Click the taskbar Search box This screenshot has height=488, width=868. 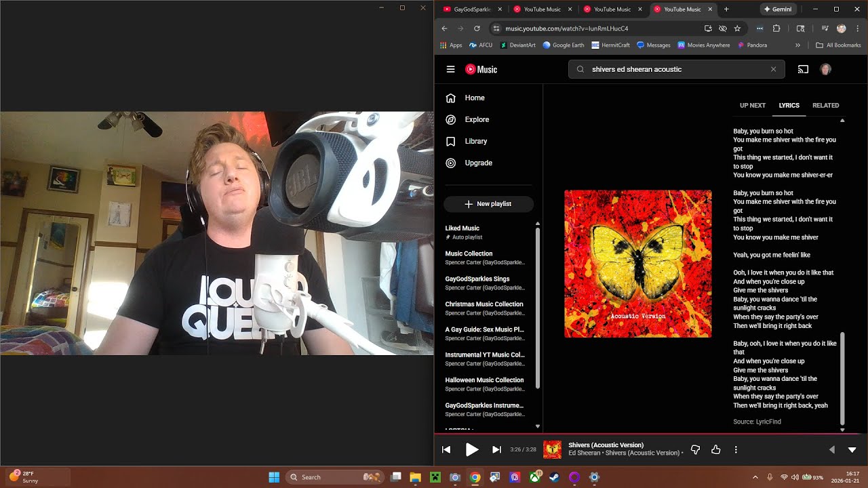tap(335, 477)
